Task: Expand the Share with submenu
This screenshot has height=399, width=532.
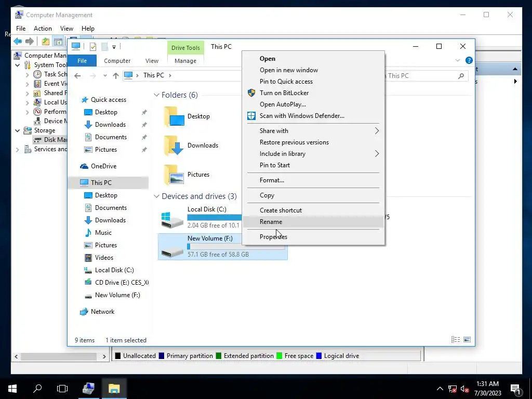Action: pos(313,131)
